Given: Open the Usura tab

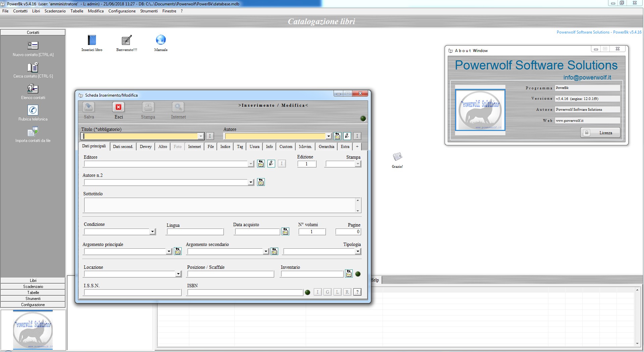Looking at the screenshot, I should point(254,147).
